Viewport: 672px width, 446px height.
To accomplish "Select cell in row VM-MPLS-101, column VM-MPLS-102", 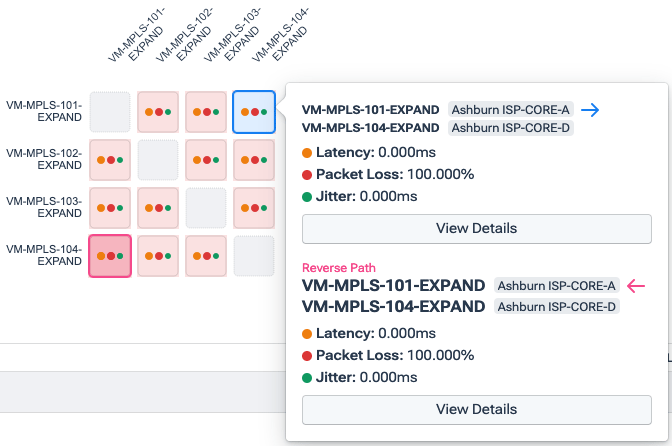I will (157, 111).
